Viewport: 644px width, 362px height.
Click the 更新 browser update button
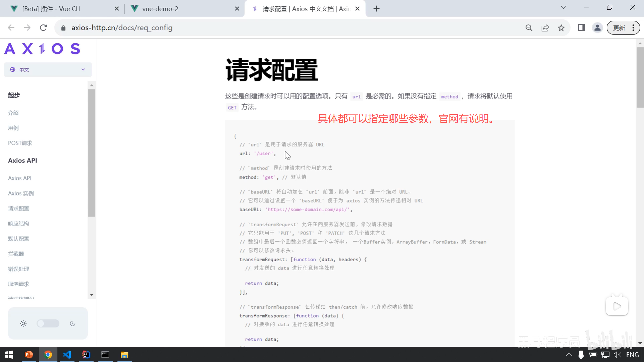[x=619, y=28]
